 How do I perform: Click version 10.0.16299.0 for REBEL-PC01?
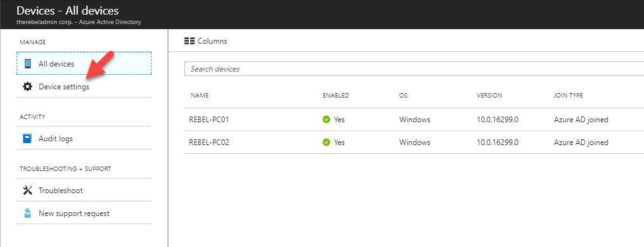click(x=498, y=120)
